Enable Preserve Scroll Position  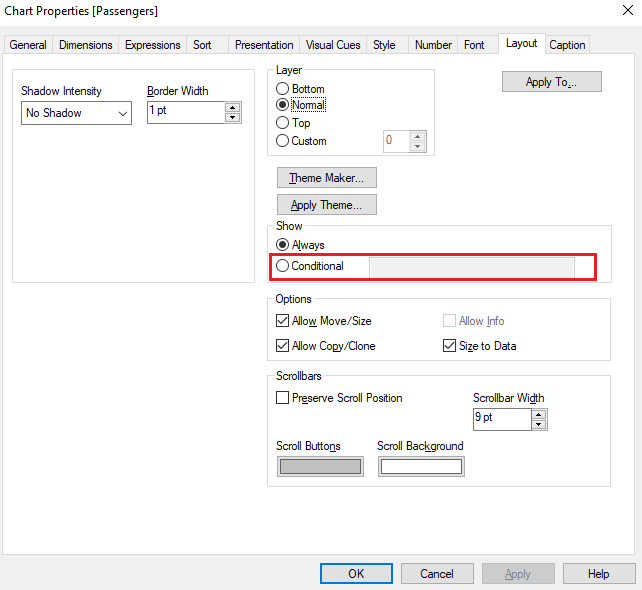[282, 398]
